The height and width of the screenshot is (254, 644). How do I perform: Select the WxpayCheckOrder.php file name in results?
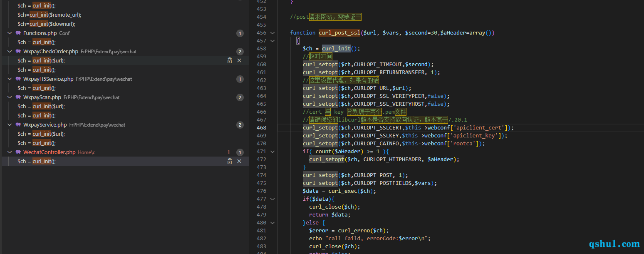(51, 51)
